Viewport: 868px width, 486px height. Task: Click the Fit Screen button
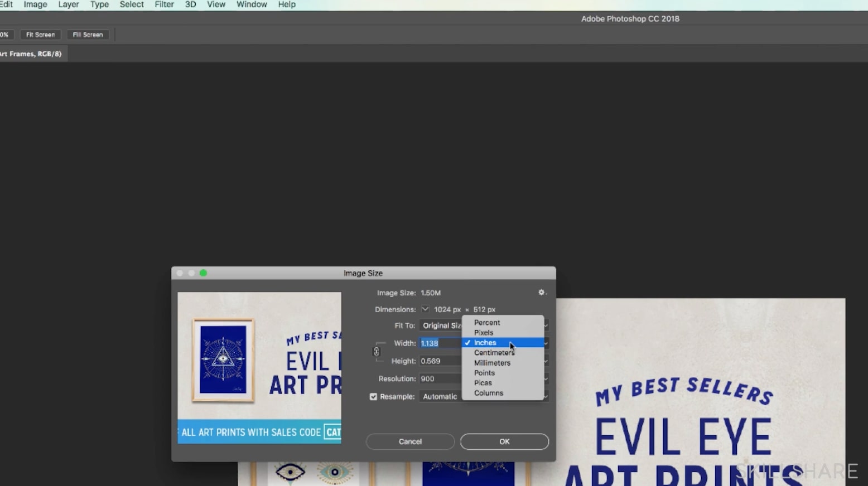click(40, 35)
